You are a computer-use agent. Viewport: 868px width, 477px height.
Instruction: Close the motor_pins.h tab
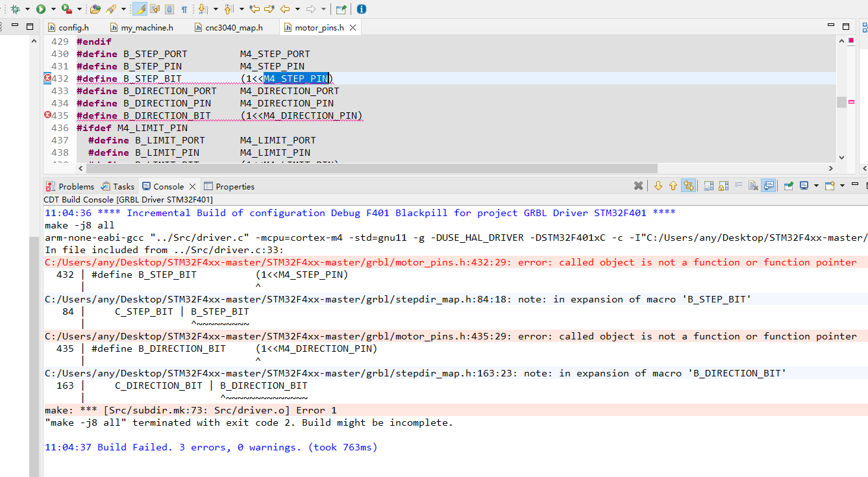pos(353,27)
